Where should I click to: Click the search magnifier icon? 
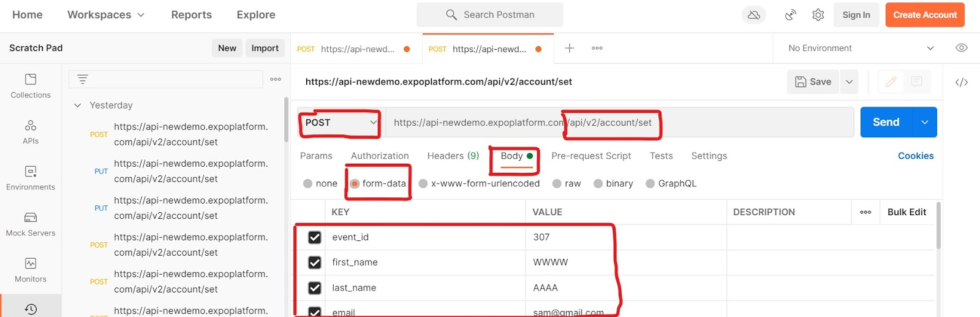451,15
